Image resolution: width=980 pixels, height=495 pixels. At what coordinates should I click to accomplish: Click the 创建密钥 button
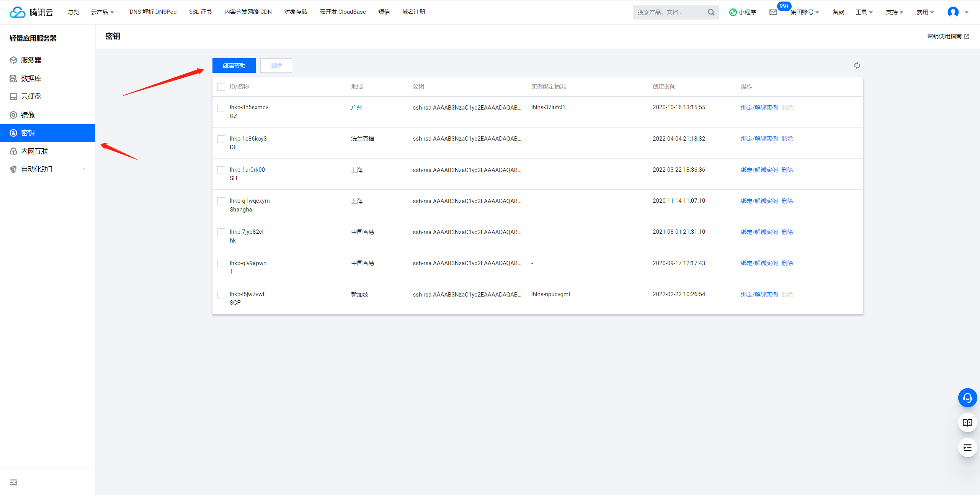pos(234,66)
